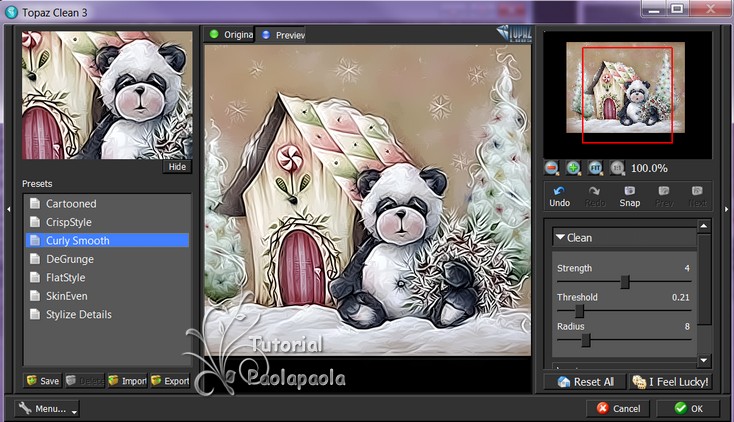Hide the preset preview thumbnail
Image resolution: width=734 pixels, height=422 pixels.
tap(177, 167)
